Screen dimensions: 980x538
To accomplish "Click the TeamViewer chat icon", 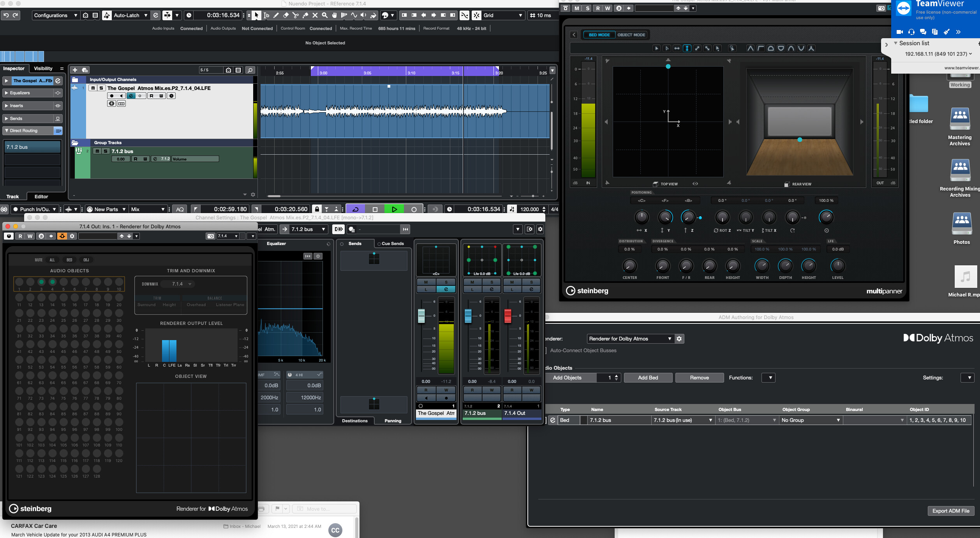I will (x=923, y=32).
